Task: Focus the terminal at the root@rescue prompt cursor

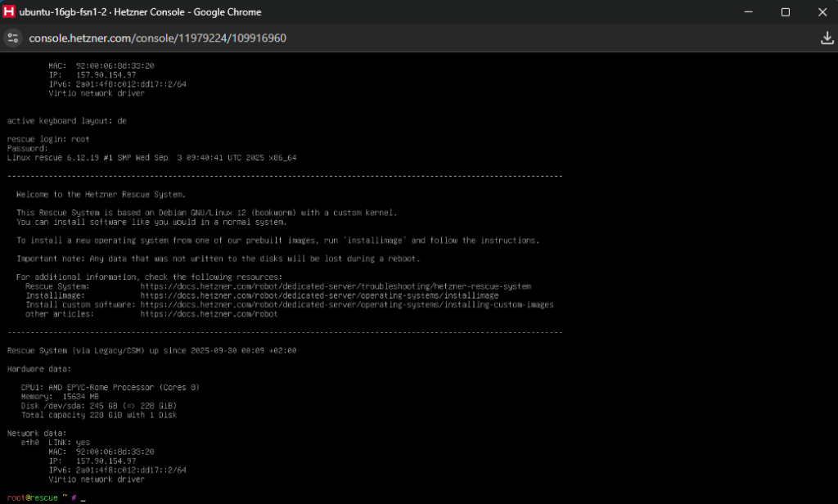Action: point(83,497)
